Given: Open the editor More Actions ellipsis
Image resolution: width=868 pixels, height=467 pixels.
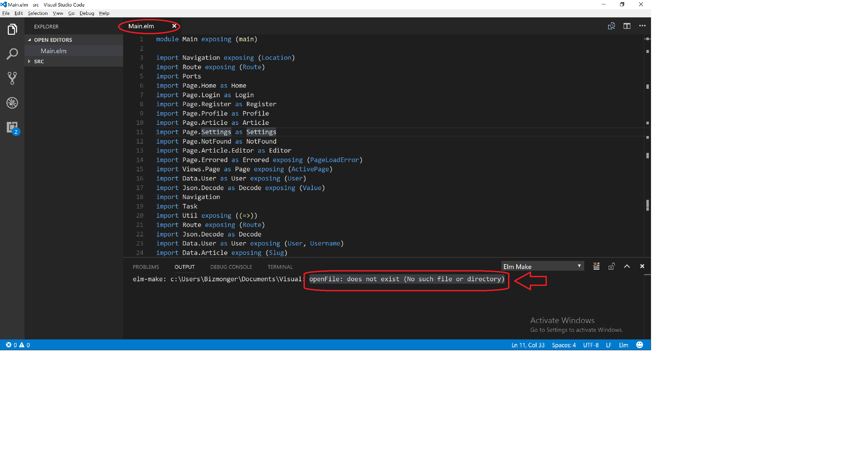Looking at the screenshot, I should pyautogui.click(x=642, y=26).
